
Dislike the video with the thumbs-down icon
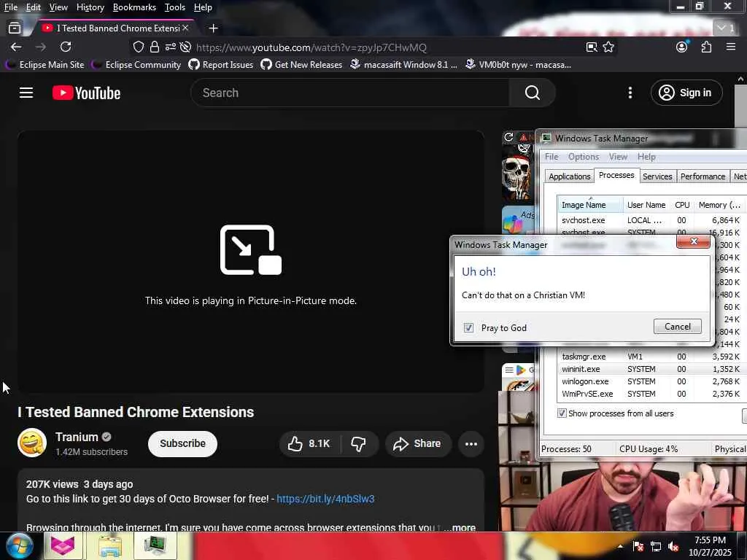click(358, 444)
